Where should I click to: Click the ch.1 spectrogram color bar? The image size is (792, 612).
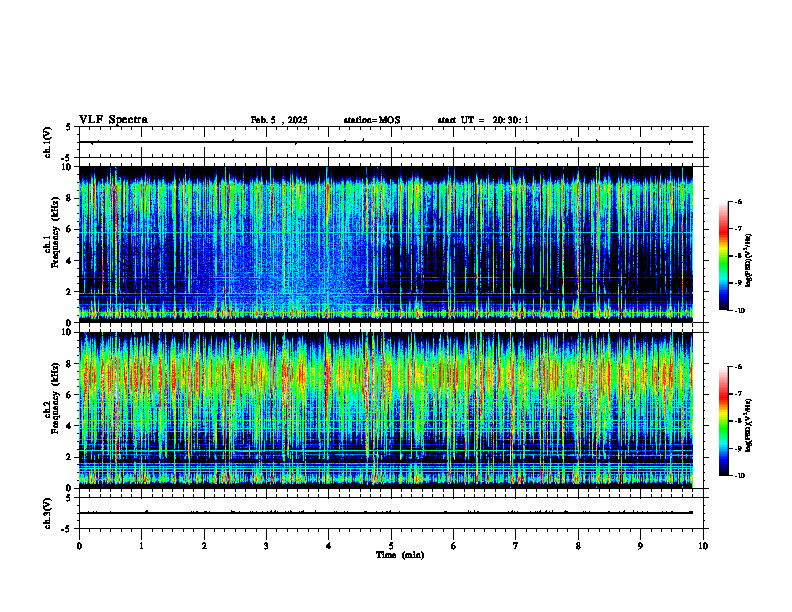click(723, 256)
